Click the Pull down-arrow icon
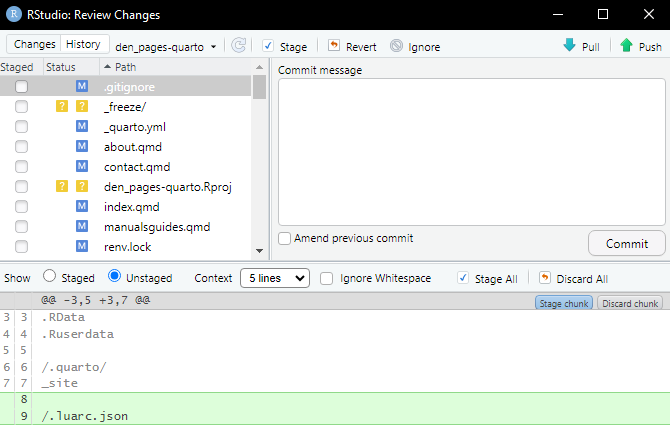 coord(569,46)
